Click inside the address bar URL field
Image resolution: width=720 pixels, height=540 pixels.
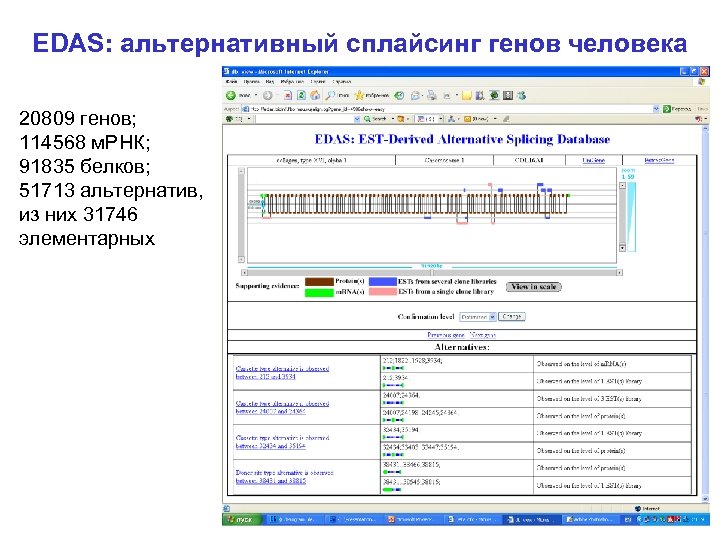(450, 109)
